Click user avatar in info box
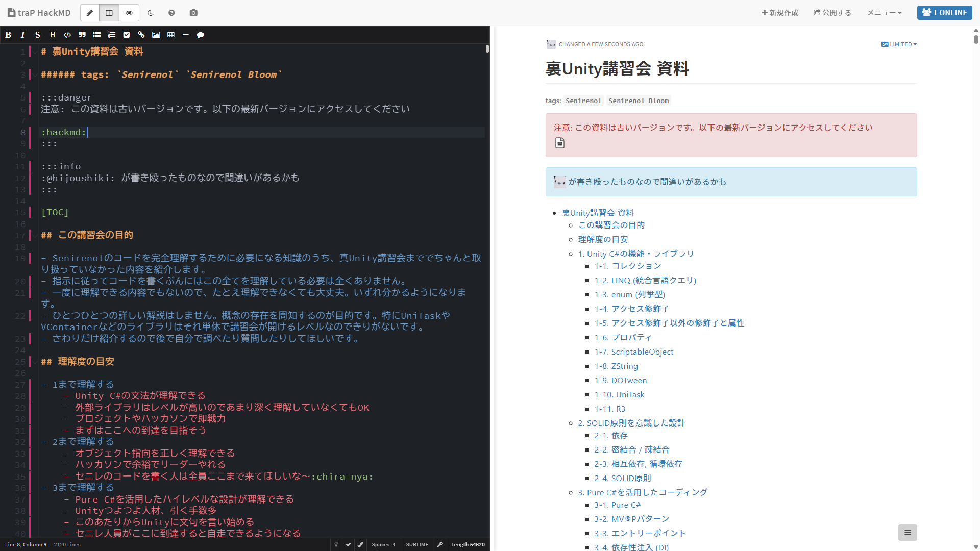 tap(560, 182)
